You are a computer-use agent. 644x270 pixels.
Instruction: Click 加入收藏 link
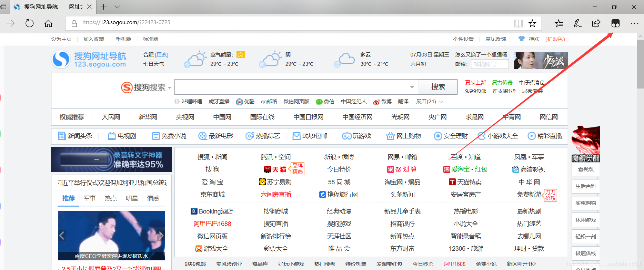coord(93,39)
